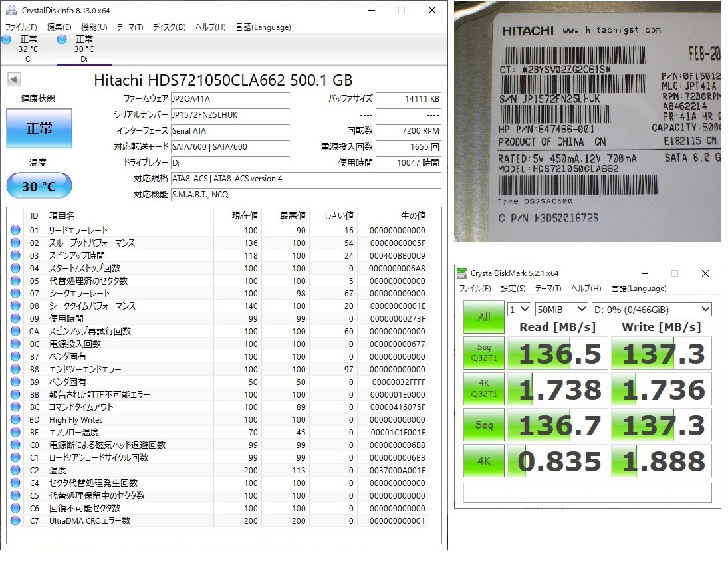Click raw value 0037000A001E
This screenshot has height=577, width=728.
pos(398,470)
